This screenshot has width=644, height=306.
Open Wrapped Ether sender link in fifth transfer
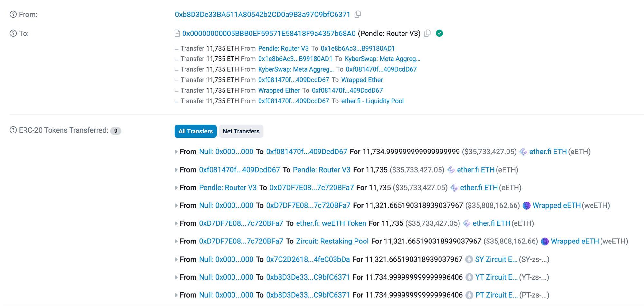coord(279,91)
